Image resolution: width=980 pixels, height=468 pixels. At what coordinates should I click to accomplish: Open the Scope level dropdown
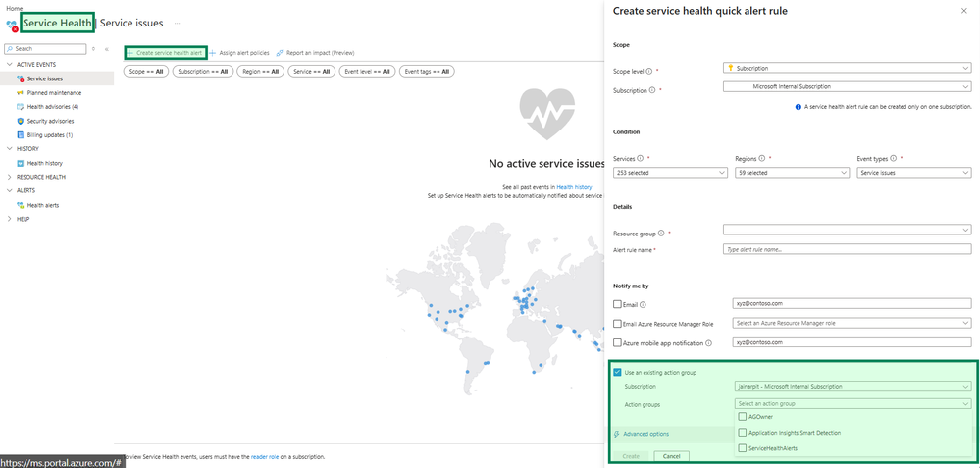(x=847, y=68)
